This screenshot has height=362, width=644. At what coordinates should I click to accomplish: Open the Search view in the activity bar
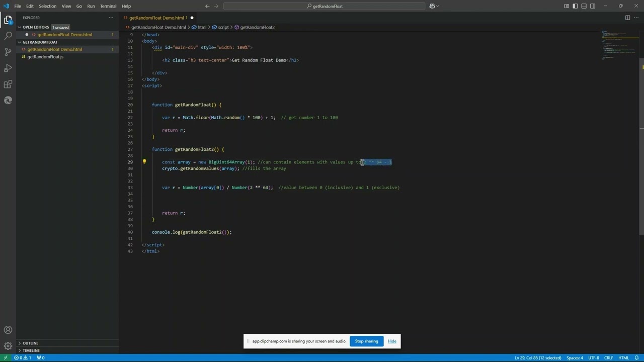click(8, 36)
